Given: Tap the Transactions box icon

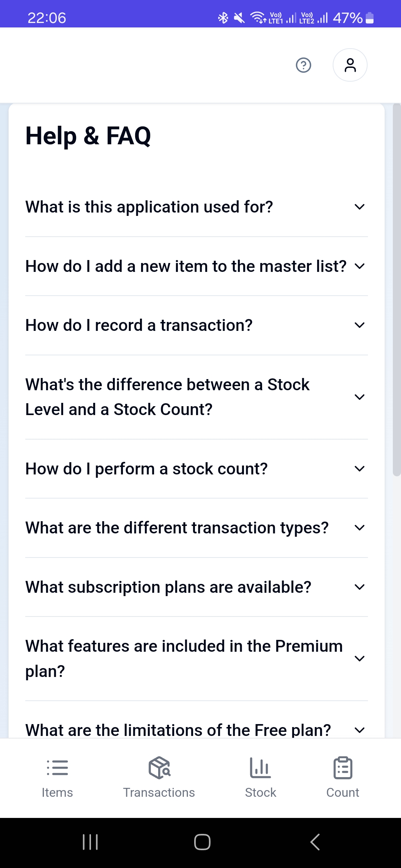Looking at the screenshot, I should point(159,767).
